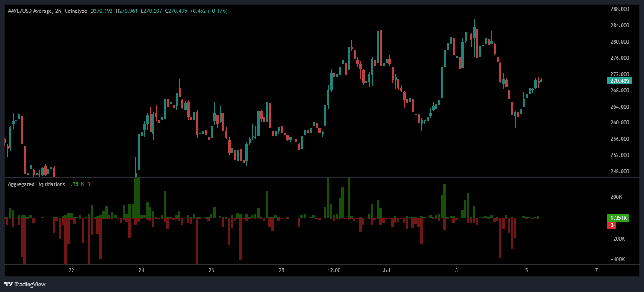
Task: Select the change value +0.452 (+0.17%)
Action: [x=209, y=11]
